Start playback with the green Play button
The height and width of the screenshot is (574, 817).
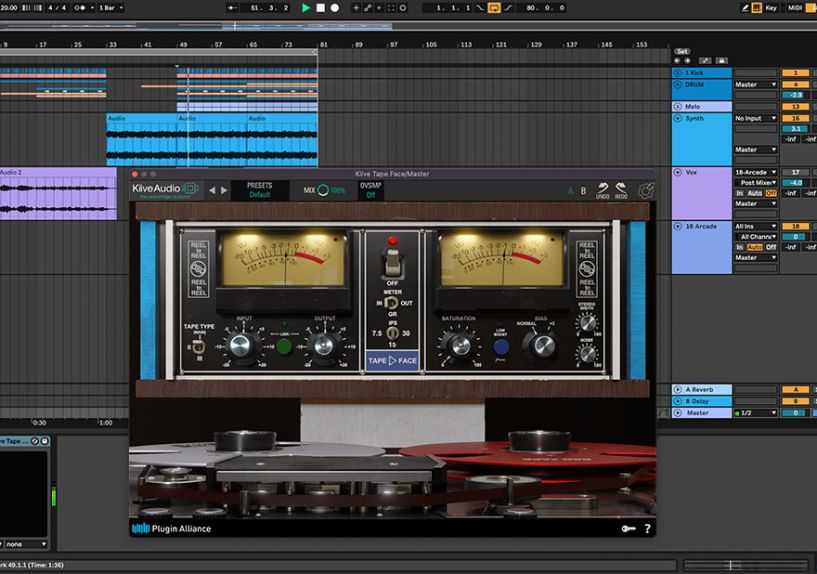pyautogui.click(x=306, y=8)
